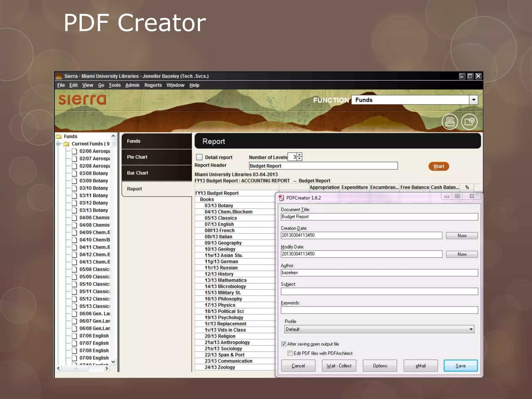This screenshot has height=399, width=532.
Task: Open the Window menu
Action: tap(175, 85)
